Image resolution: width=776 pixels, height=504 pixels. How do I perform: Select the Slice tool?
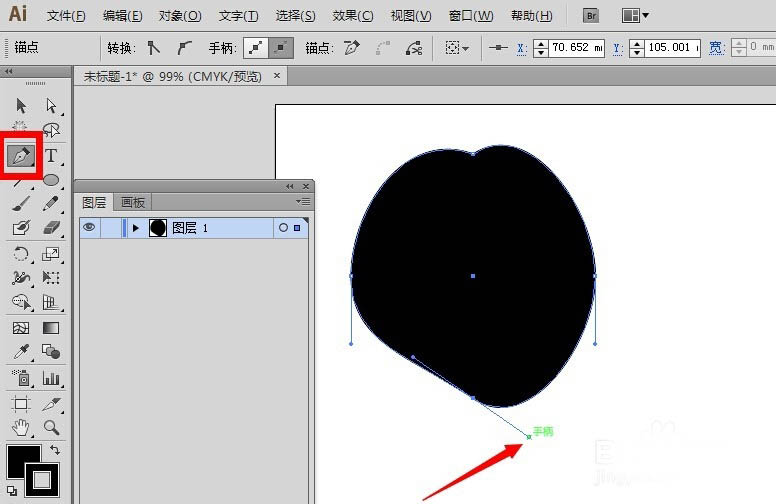coord(51,404)
